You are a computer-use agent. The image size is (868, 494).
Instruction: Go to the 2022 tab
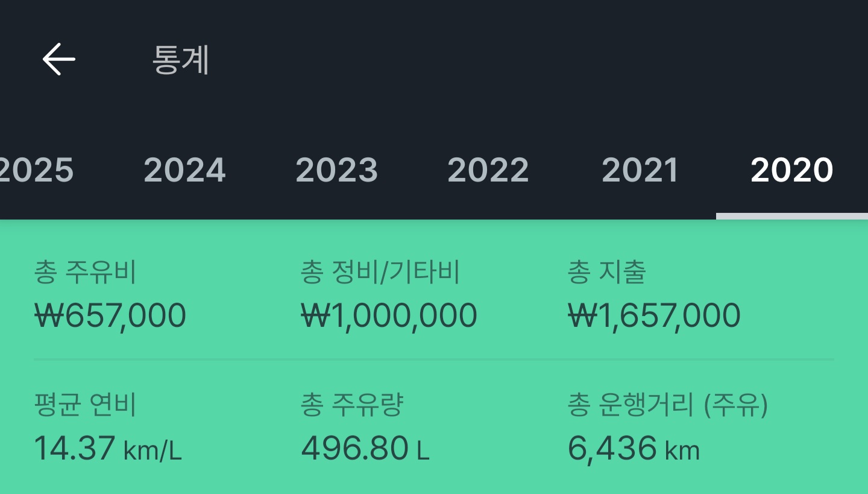click(x=488, y=170)
